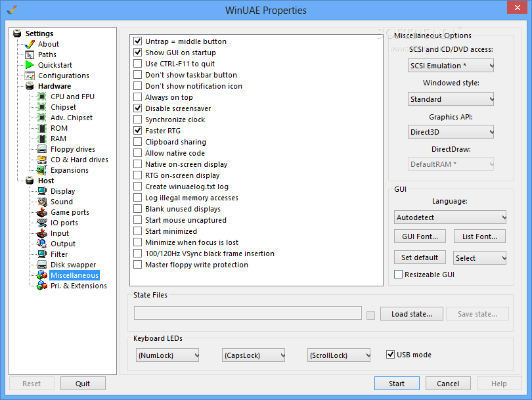Uncheck Untrap = middle button
The width and height of the screenshot is (532, 400).
click(137, 41)
